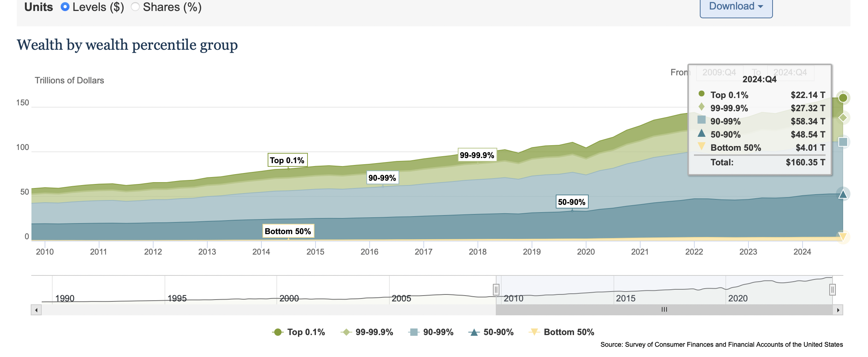Screen dimensions: 868x357
Task: Hide the Bottom 50% series via legend
Action: [x=562, y=332]
